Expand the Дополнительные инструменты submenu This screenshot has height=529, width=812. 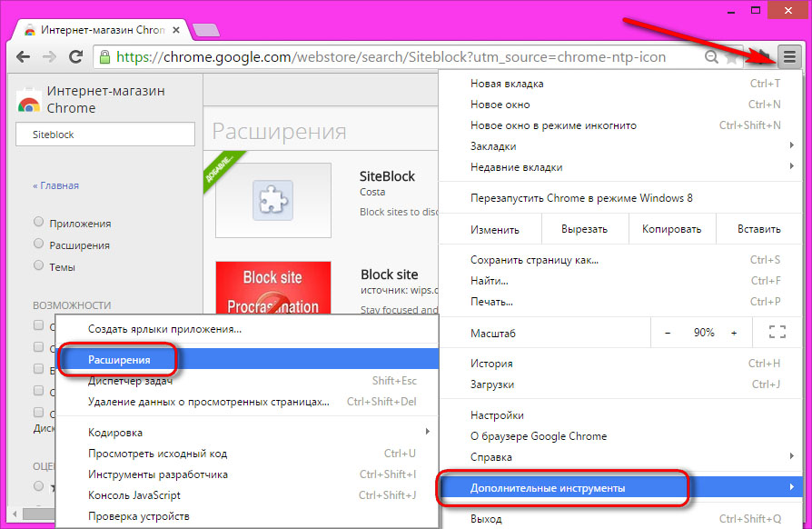619,488
